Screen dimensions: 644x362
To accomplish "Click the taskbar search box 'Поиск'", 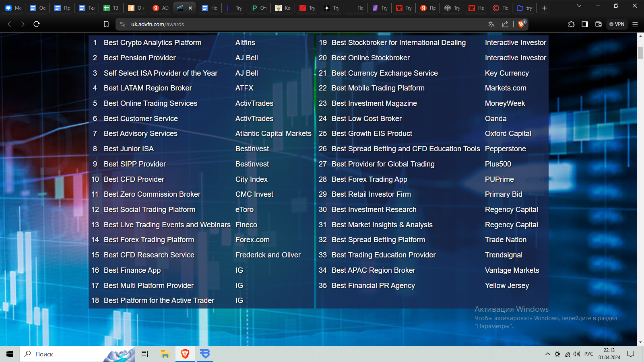I will [77, 354].
